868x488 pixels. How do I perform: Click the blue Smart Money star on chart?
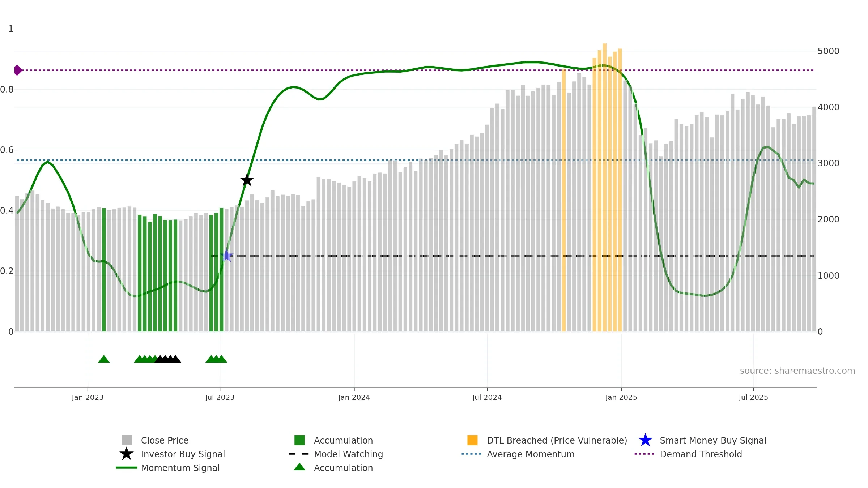pos(227,256)
